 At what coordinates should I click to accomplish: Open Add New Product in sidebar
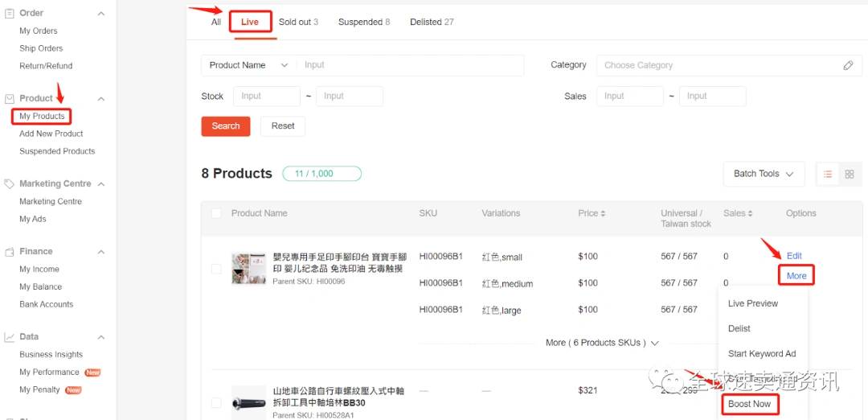click(x=51, y=134)
